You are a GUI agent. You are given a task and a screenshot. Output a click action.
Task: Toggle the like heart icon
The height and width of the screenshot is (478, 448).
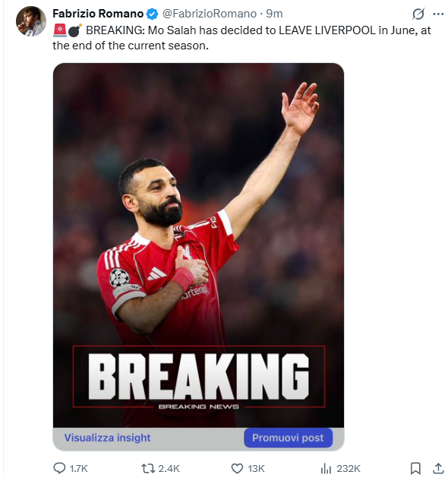click(237, 468)
